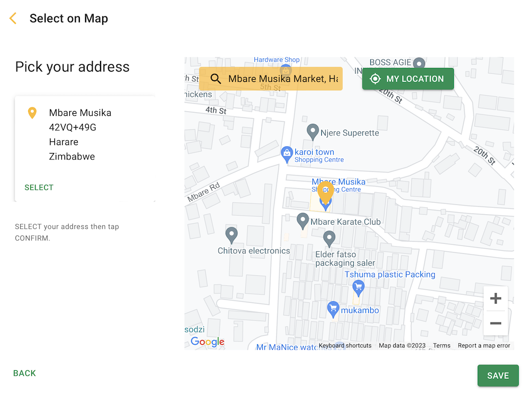Click the Google logo on the map
532x398 pixels.
click(207, 341)
